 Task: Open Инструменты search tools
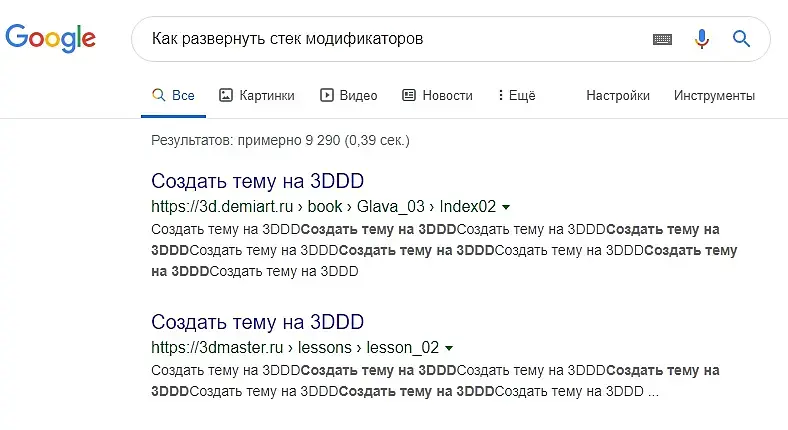pos(714,95)
